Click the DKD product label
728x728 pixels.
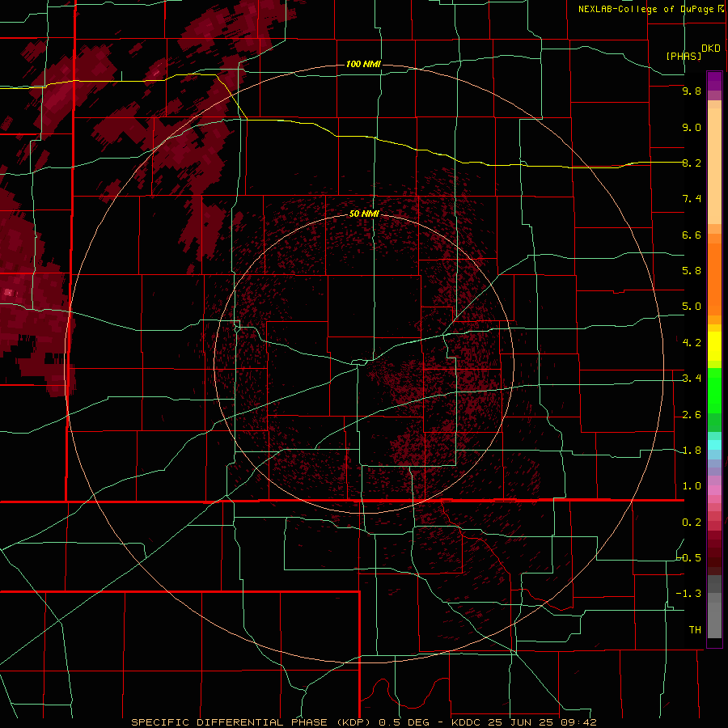click(x=711, y=49)
